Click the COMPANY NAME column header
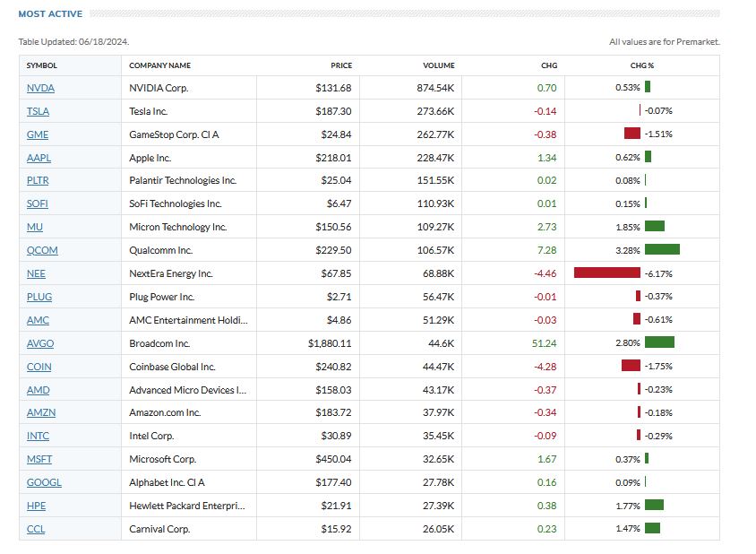The image size is (756, 554). coord(159,65)
